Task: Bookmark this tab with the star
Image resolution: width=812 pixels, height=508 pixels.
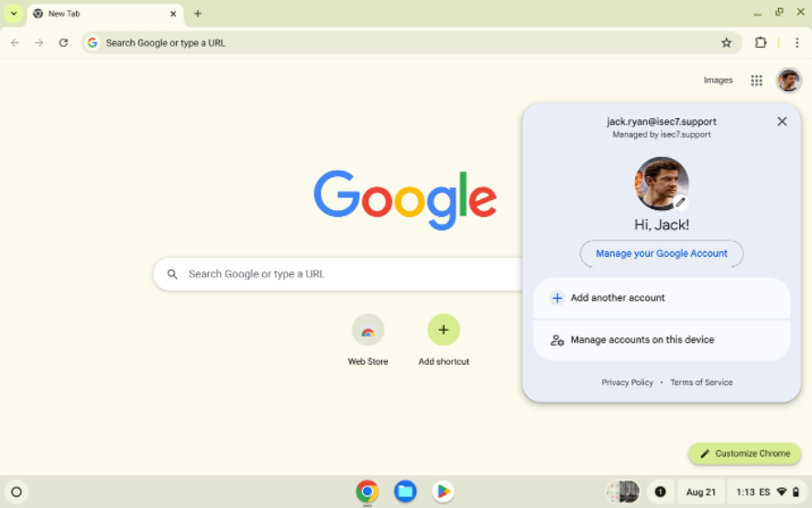Action: pos(726,43)
